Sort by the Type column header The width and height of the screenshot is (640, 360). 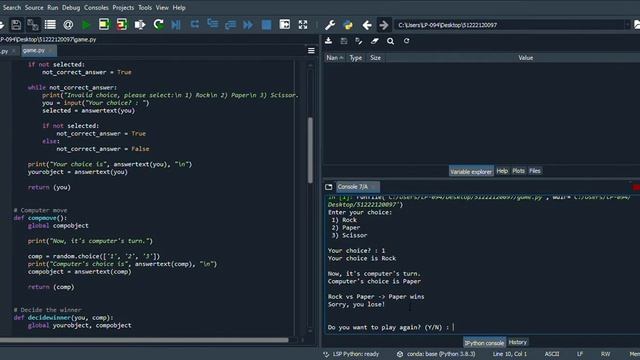pos(356,58)
